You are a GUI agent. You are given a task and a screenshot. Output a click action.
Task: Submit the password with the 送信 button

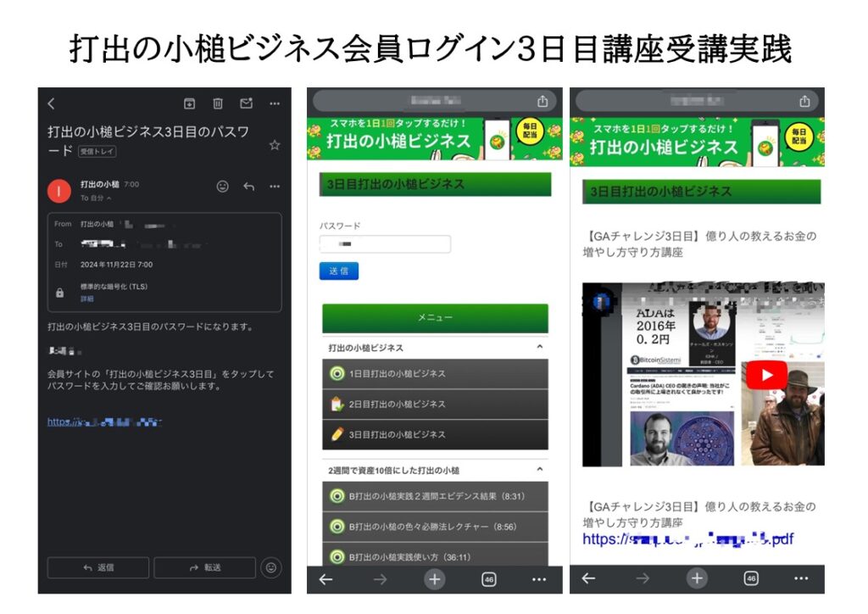pyautogui.click(x=339, y=271)
